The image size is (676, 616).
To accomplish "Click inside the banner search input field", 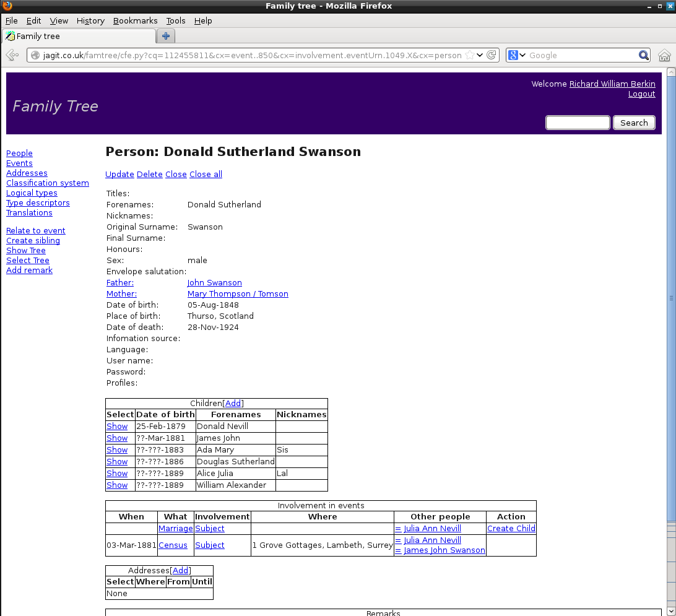I will pyautogui.click(x=577, y=122).
